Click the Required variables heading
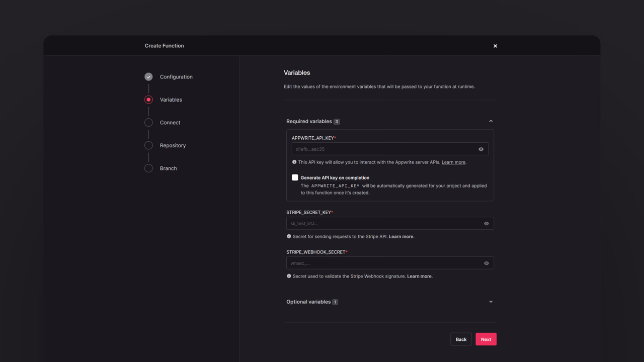Viewport: 644px width, 362px height. tap(309, 121)
